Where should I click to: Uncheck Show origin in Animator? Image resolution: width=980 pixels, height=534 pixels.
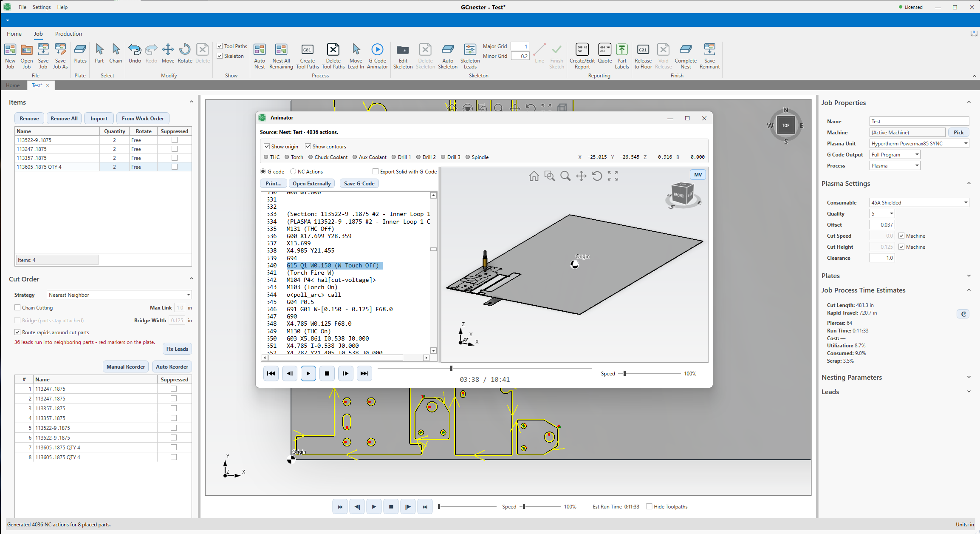click(267, 146)
